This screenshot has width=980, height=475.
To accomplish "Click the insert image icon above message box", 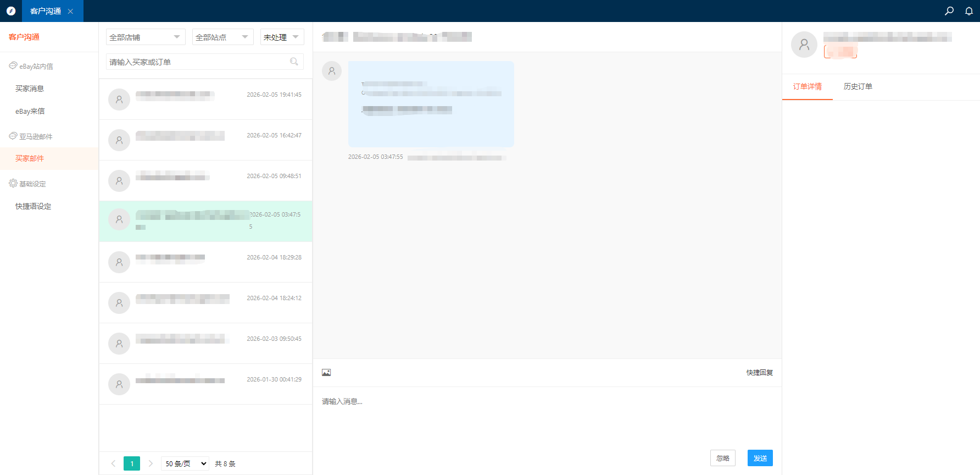I will pyautogui.click(x=326, y=373).
